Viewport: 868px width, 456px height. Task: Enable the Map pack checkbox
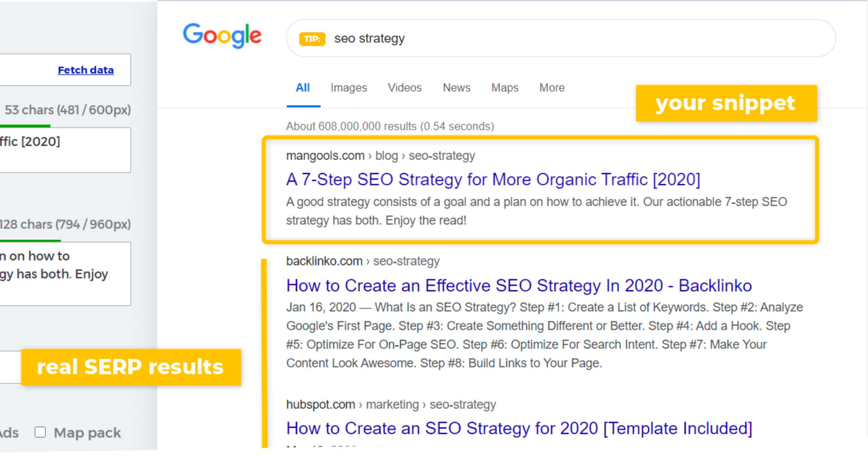(40, 432)
